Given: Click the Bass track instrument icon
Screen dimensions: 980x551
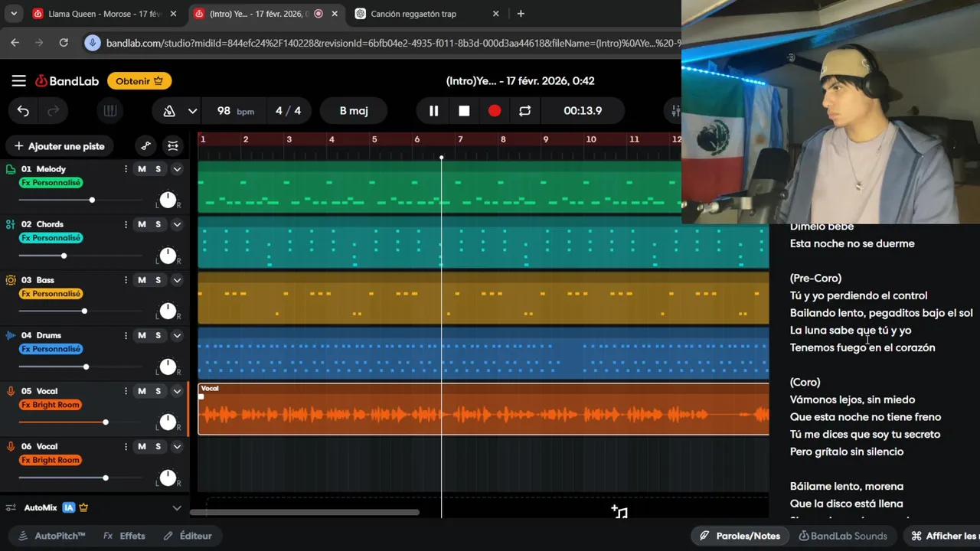Looking at the screenshot, I should click(x=11, y=280).
